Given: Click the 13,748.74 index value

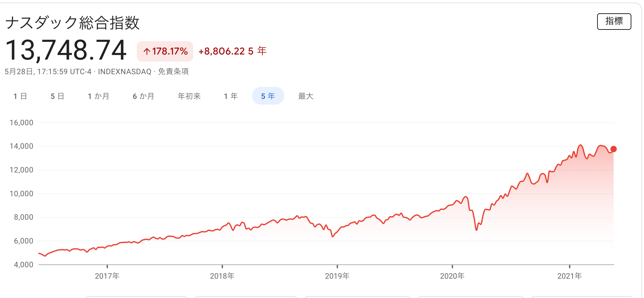Looking at the screenshot, I should tap(66, 50).
